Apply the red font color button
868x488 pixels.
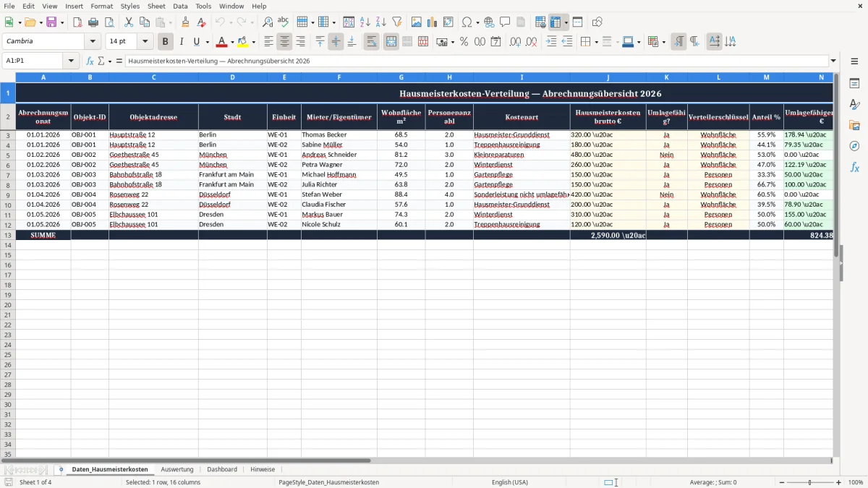tap(222, 42)
